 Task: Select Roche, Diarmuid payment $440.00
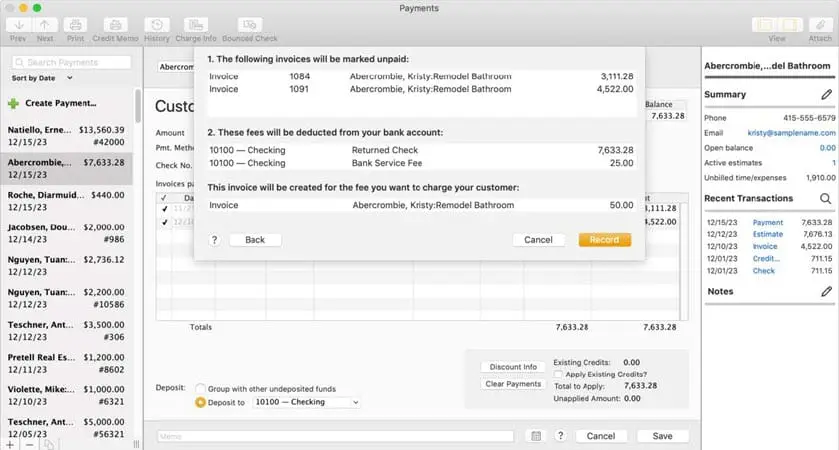tap(66, 201)
